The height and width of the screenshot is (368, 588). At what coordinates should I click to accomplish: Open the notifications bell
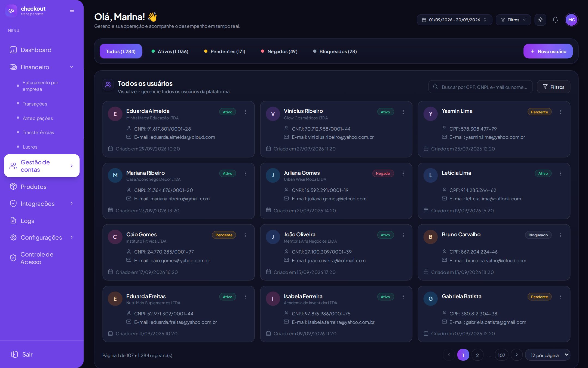[555, 20]
